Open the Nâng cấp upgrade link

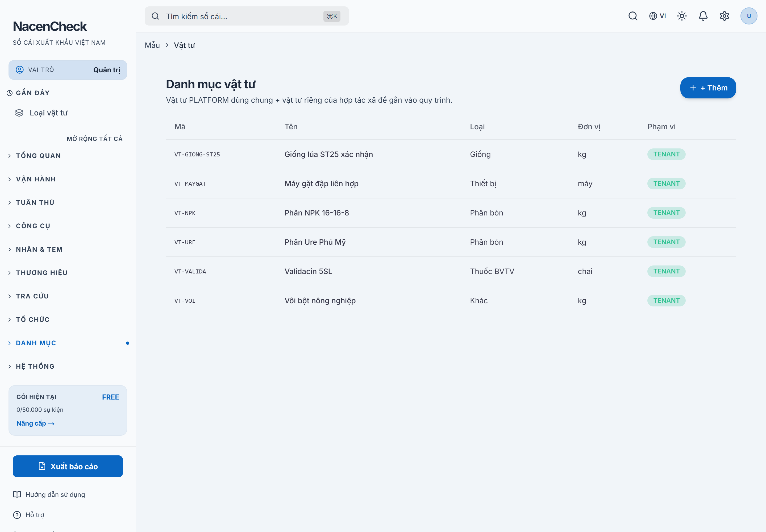pyautogui.click(x=35, y=423)
